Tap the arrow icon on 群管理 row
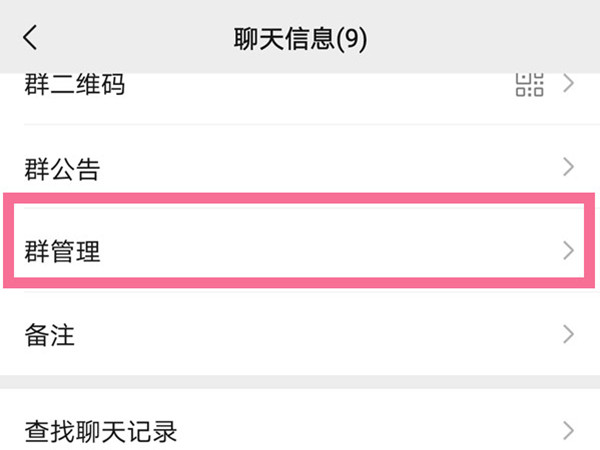 pos(569,251)
